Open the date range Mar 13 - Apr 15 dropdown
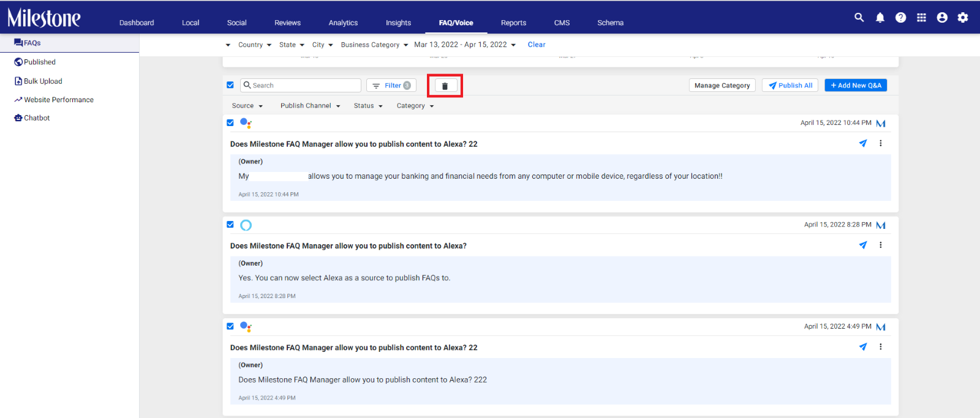 [x=465, y=45]
